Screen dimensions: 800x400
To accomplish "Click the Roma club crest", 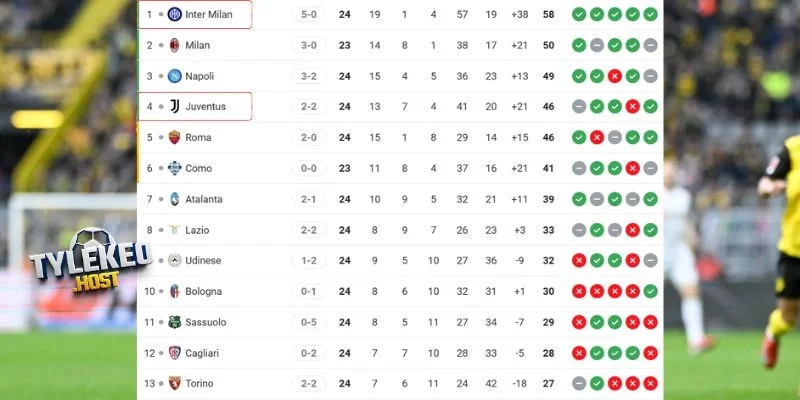I will 174,138.
